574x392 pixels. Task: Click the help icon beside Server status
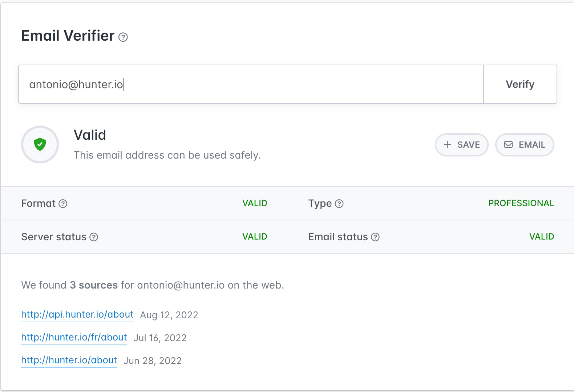click(x=94, y=237)
